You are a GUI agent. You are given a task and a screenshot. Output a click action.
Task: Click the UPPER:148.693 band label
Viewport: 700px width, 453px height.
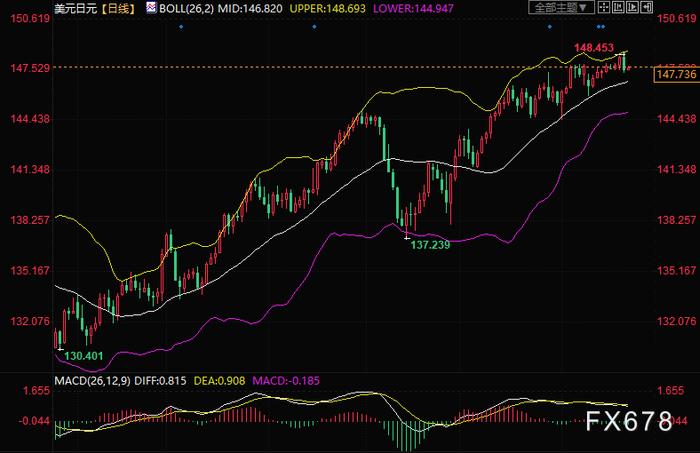click(x=327, y=8)
